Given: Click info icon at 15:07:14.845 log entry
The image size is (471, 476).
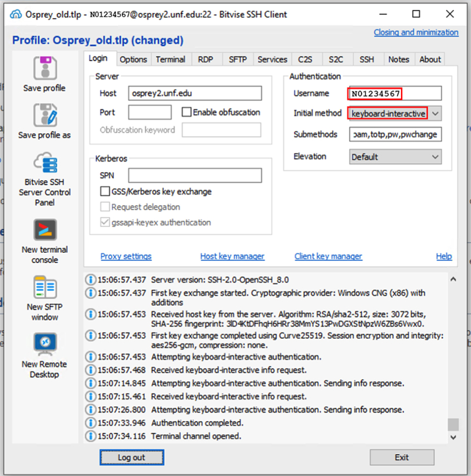Looking at the screenshot, I should 91,383.
